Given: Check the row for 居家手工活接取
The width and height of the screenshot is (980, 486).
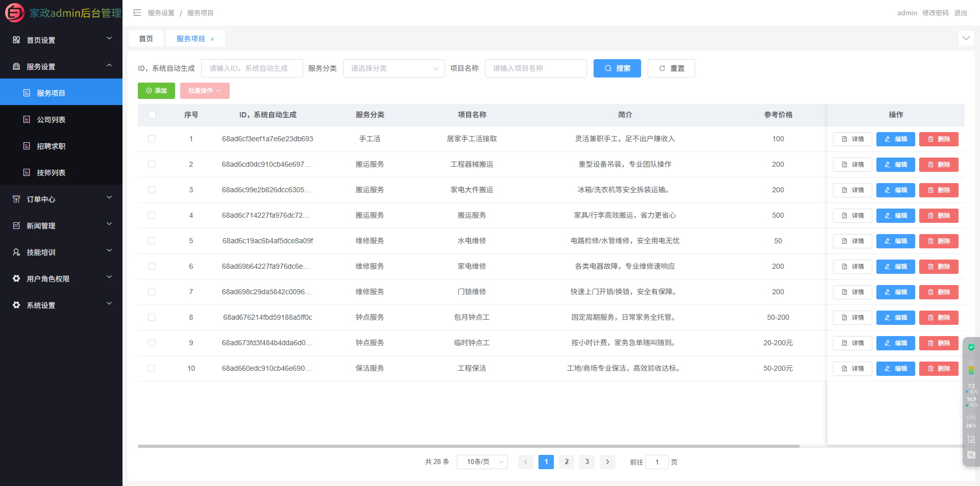Looking at the screenshot, I should 152,139.
